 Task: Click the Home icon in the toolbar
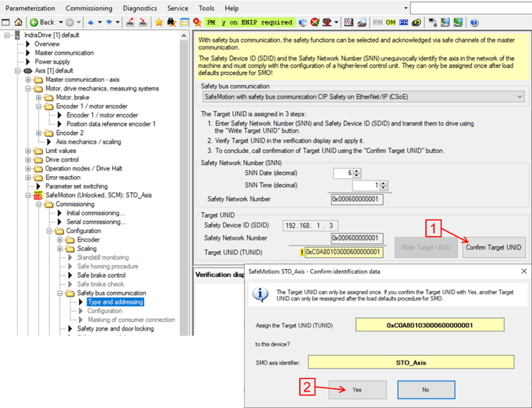coord(18,22)
